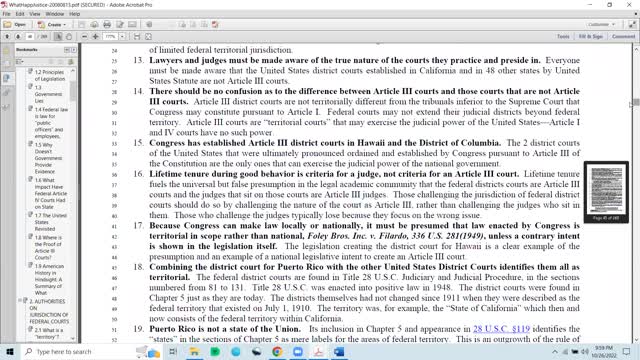
Task: Zoom out with the minus button
Action: tap(84, 37)
